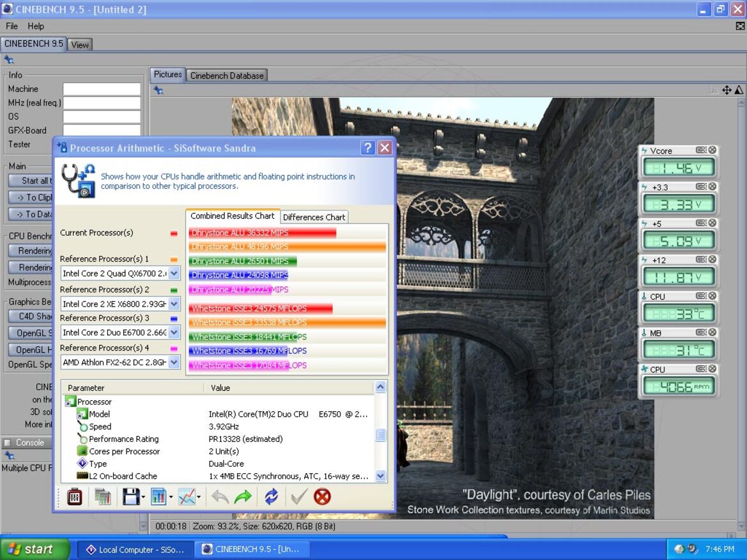Viewport: 747px width, 560px height.
Task: Open the Help menu
Action: [36, 26]
